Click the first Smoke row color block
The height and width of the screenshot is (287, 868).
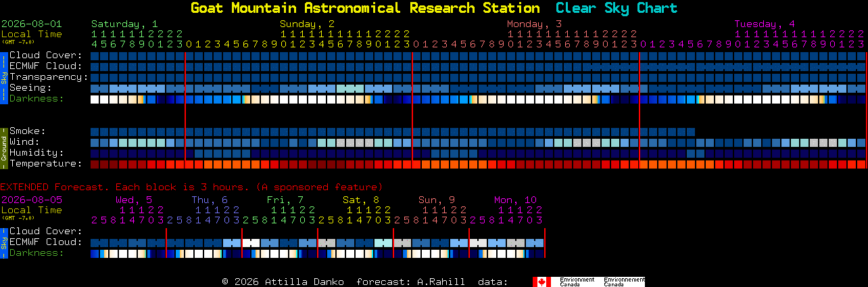(95, 131)
